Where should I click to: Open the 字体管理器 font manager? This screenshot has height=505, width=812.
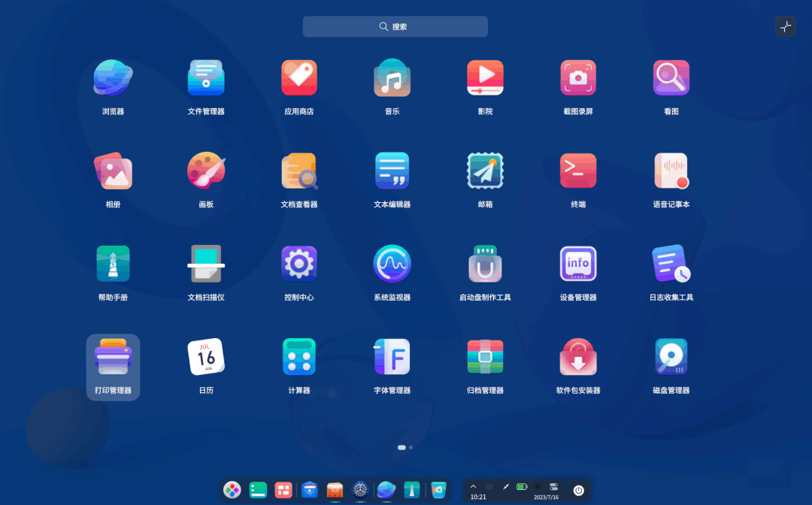coord(392,357)
